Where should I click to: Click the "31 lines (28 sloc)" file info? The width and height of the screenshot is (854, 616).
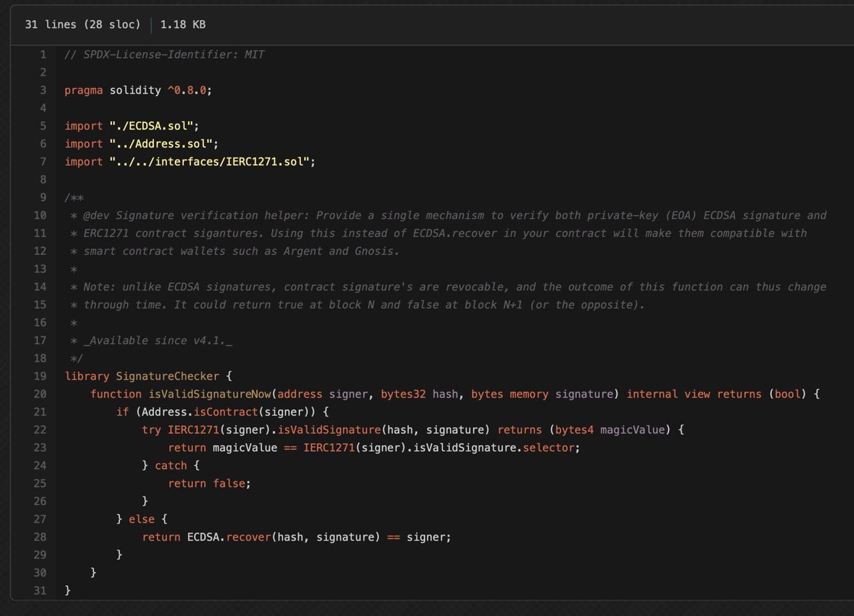[x=83, y=25]
